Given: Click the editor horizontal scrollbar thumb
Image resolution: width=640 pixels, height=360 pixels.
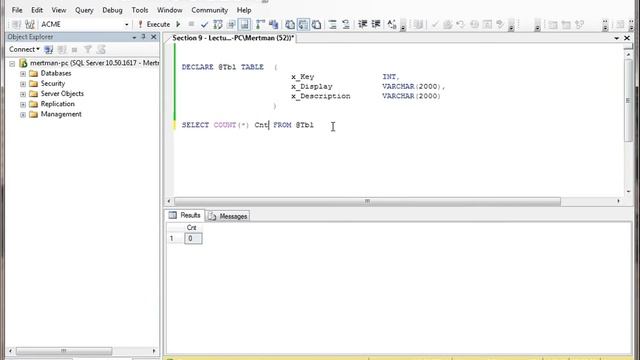Looking at the screenshot, I should click(x=367, y=201).
